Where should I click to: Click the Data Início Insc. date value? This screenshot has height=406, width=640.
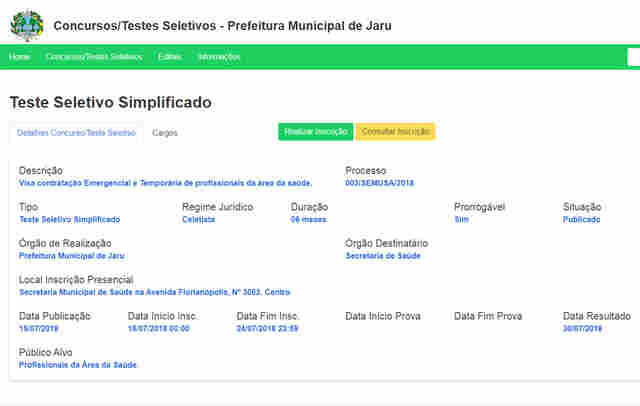(158, 328)
